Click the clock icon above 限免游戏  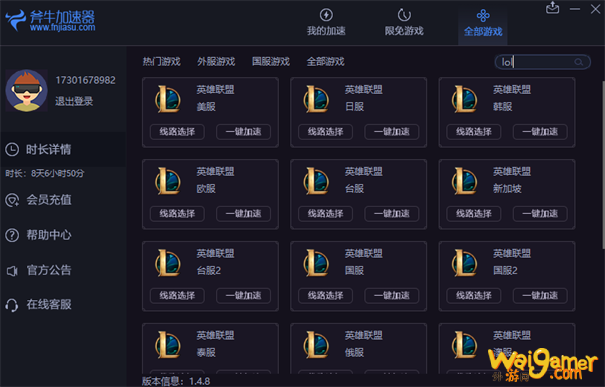[404, 15]
